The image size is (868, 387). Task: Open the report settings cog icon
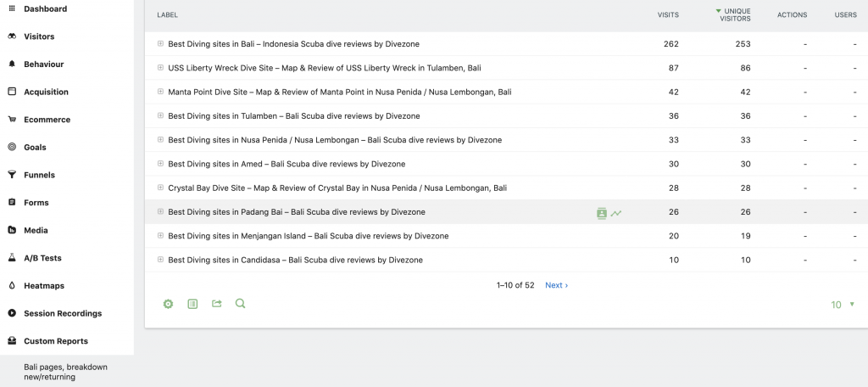tap(169, 304)
